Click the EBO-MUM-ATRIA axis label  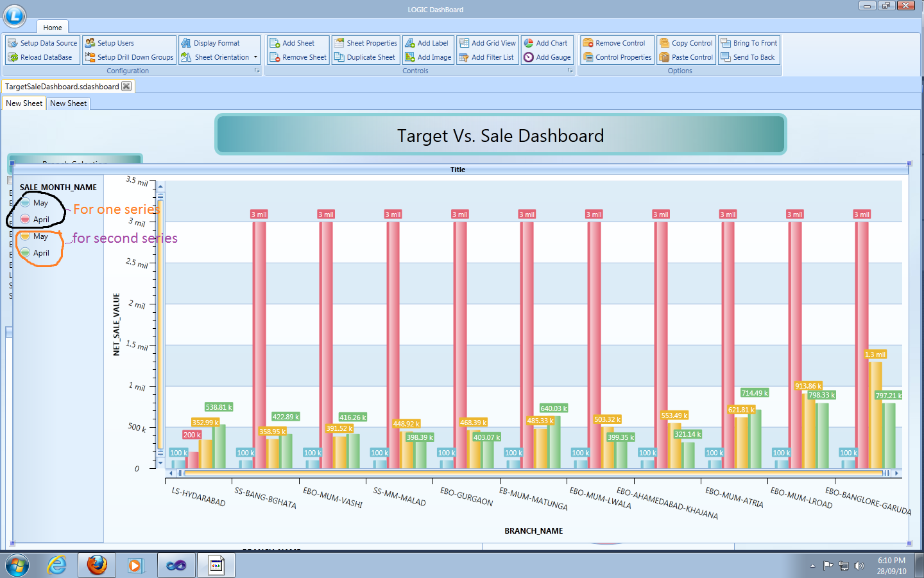(734, 497)
